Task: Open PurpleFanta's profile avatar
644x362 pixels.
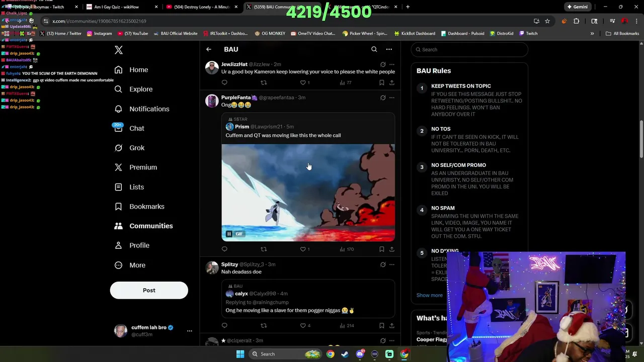Action: (212, 101)
